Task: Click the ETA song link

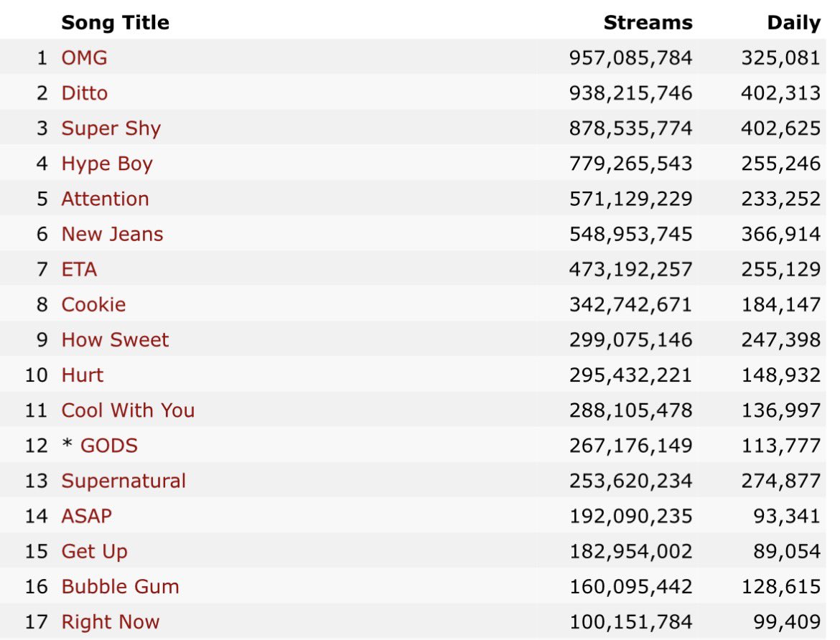Action: (79, 269)
